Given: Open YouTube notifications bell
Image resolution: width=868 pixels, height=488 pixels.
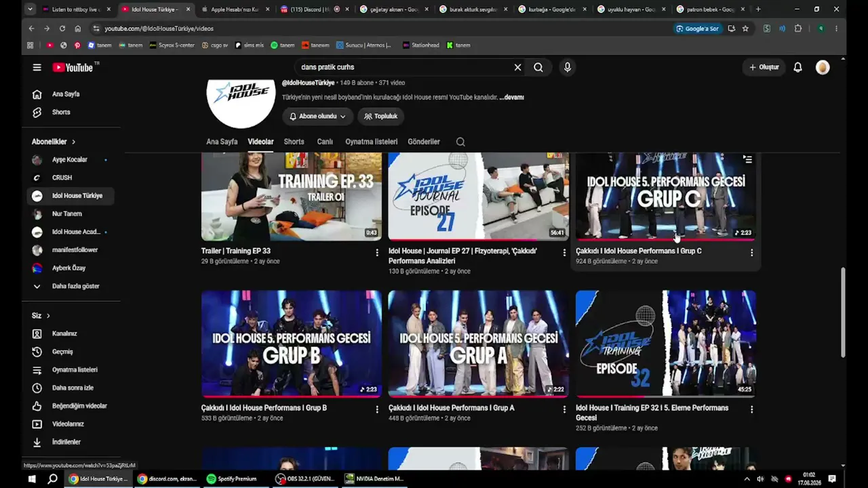Looking at the screenshot, I should click(798, 67).
